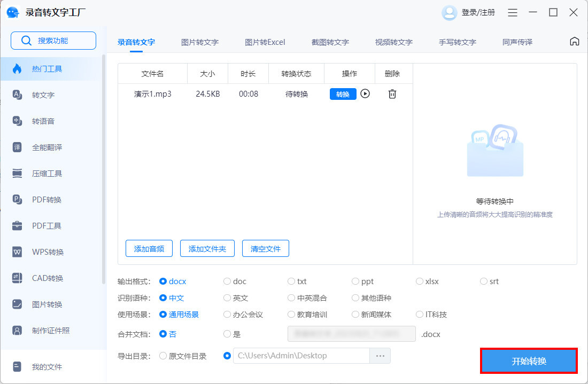This screenshot has height=384, width=588.
Task: Click the PDF工具 briefcase icon
Action: (17, 225)
